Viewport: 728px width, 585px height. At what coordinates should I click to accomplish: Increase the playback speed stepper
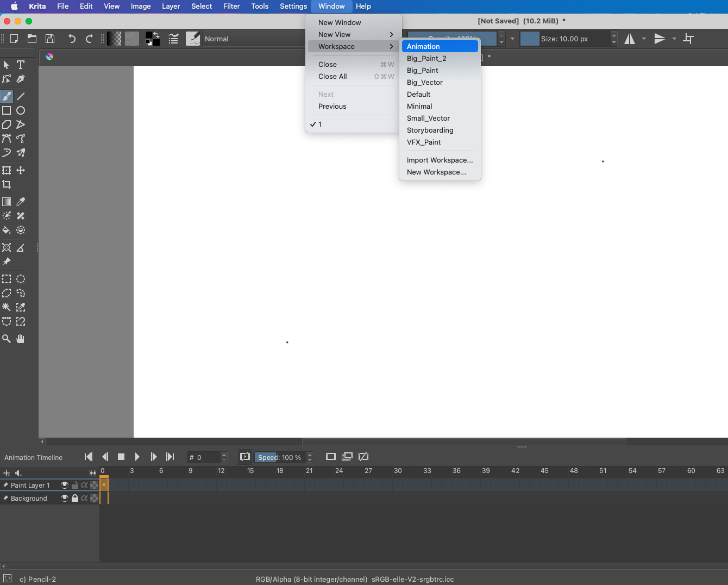[310, 455]
